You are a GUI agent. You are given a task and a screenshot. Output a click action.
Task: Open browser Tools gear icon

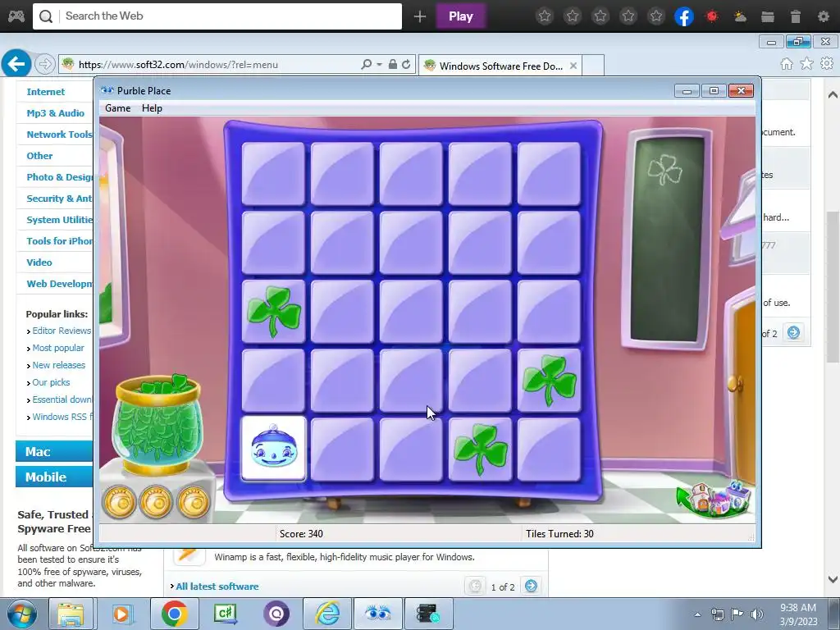827,64
